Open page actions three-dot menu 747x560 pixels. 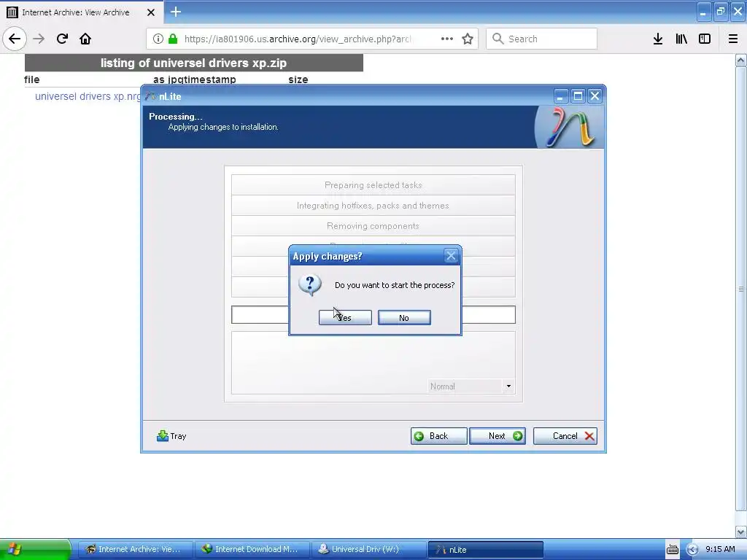pyautogui.click(x=447, y=39)
